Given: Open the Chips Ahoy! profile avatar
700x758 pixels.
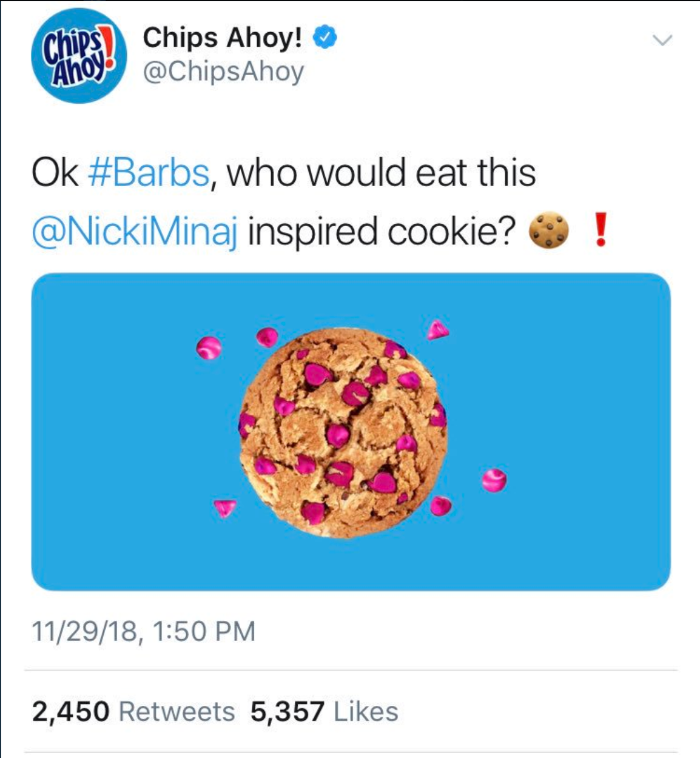Looking at the screenshot, I should (79, 56).
